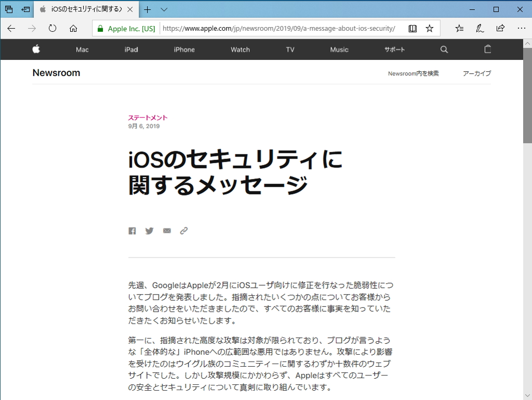Open the アーカイブ link
The image size is (532, 400).
tap(476, 73)
